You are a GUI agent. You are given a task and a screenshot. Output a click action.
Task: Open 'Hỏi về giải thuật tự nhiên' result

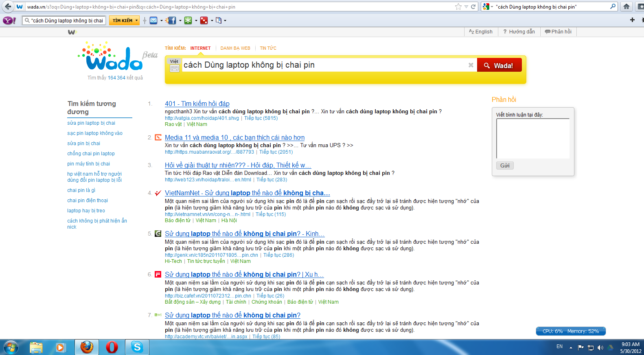pos(238,165)
